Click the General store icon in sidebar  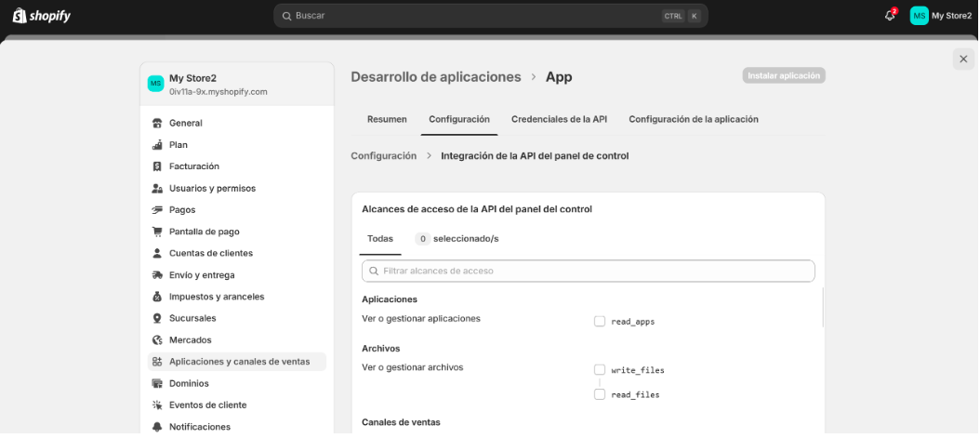pyautogui.click(x=157, y=124)
